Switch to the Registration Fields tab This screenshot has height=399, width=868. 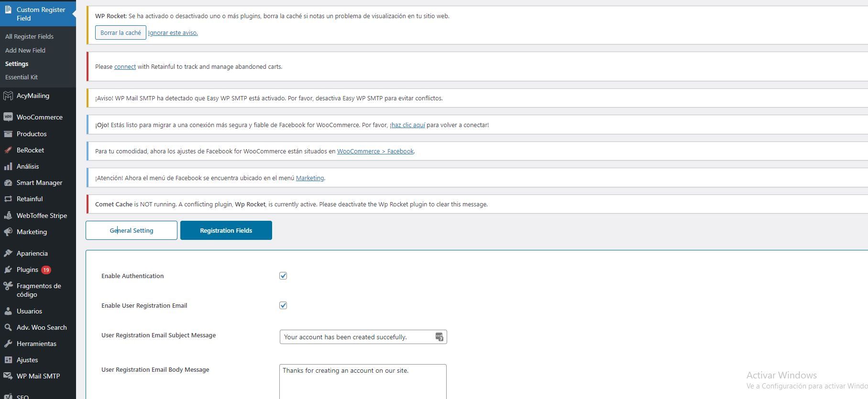click(226, 230)
